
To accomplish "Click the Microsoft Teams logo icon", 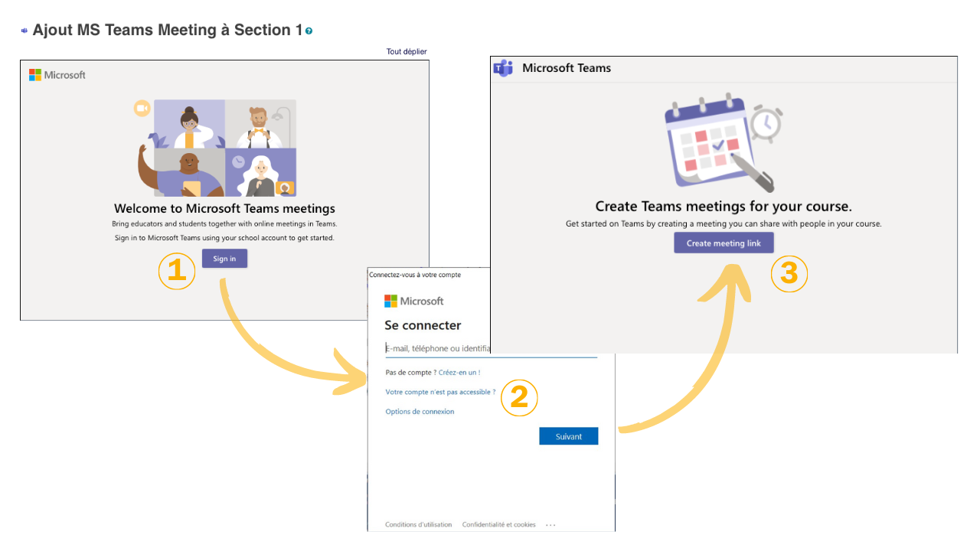I will 503,67.
